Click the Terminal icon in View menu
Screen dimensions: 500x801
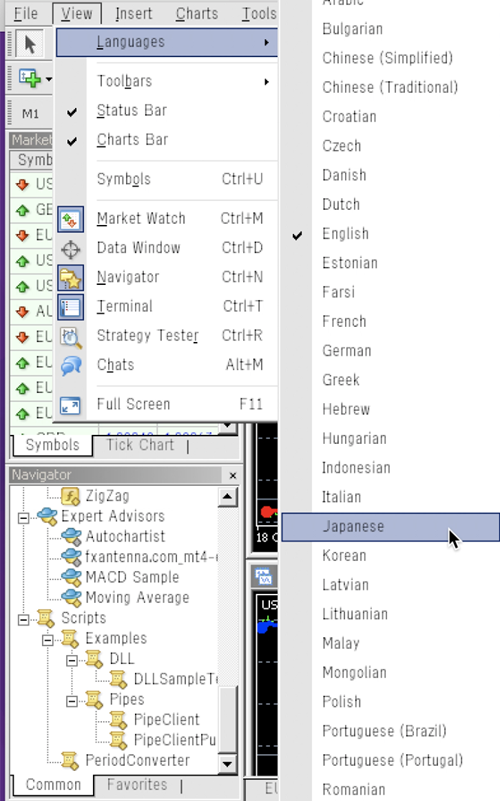coord(70,307)
